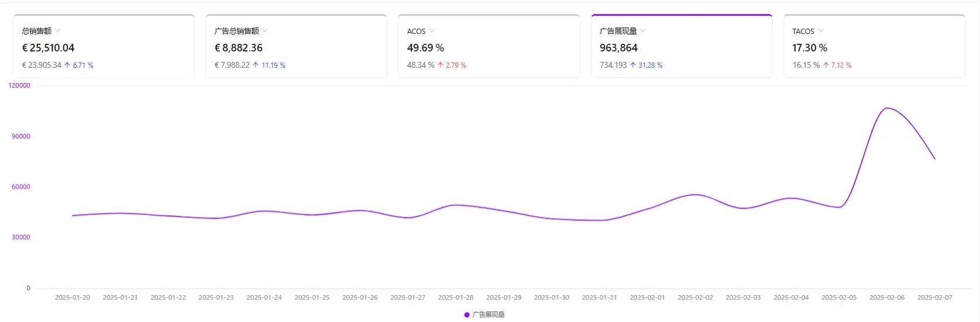Click the red up arrow beside 2.79 %
Viewport: 980px width, 322px height.
pos(441,65)
